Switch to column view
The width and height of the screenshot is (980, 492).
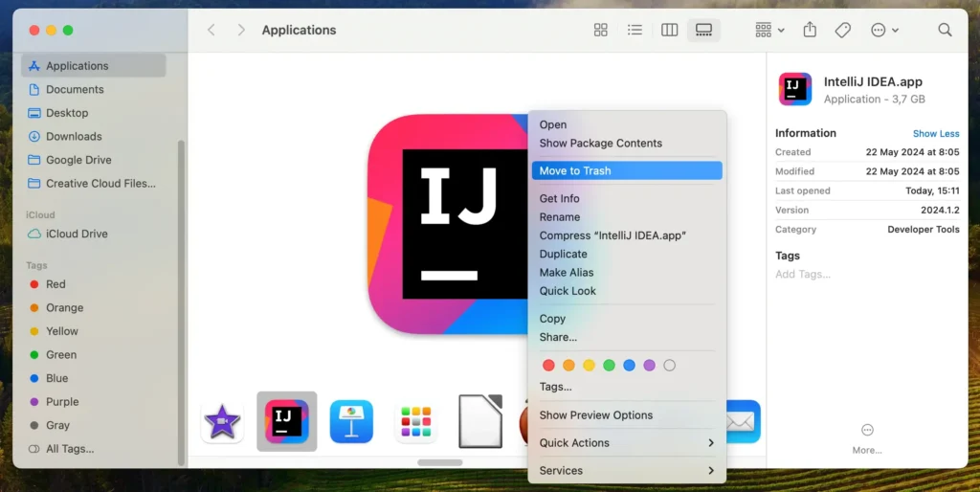pos(669,30)
